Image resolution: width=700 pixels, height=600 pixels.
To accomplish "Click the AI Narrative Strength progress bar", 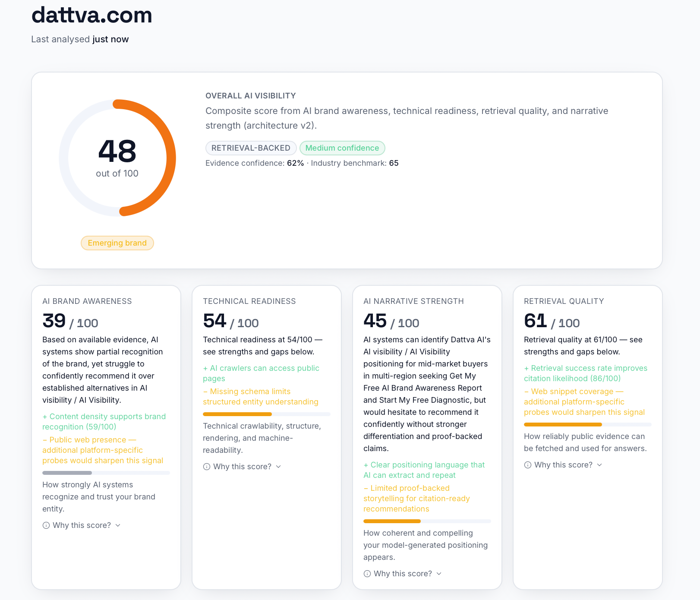I will (x=427, y=521).
